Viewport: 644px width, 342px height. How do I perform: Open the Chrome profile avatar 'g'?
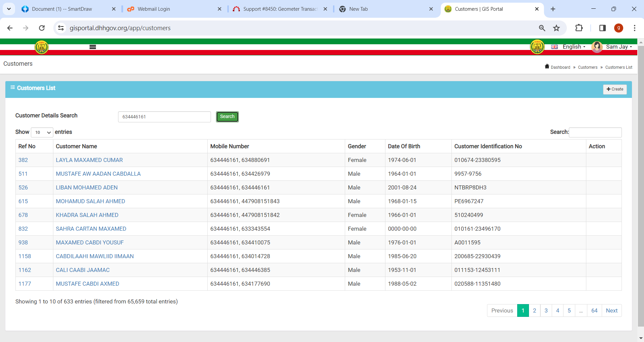click(619, 28)
